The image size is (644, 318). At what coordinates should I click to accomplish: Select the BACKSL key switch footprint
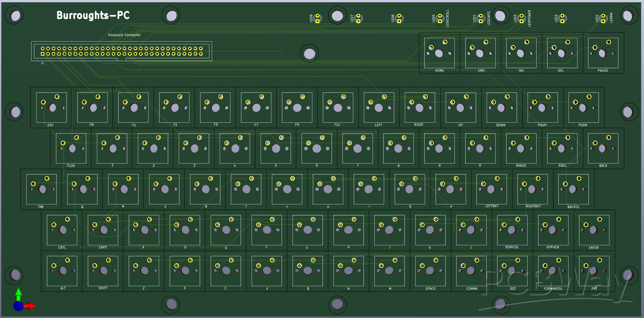pyautogui.click(x=573, y=189)
